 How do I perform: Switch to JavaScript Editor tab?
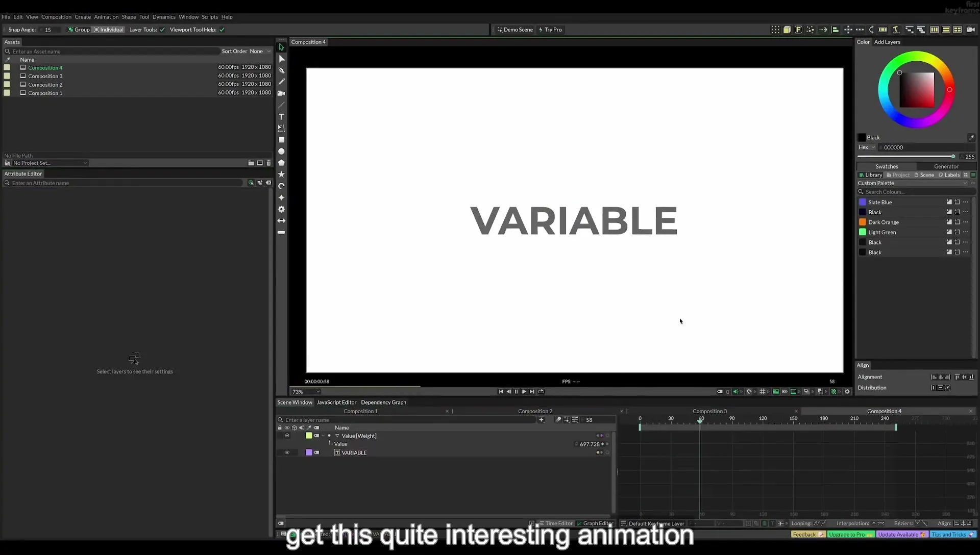[336, 402]
